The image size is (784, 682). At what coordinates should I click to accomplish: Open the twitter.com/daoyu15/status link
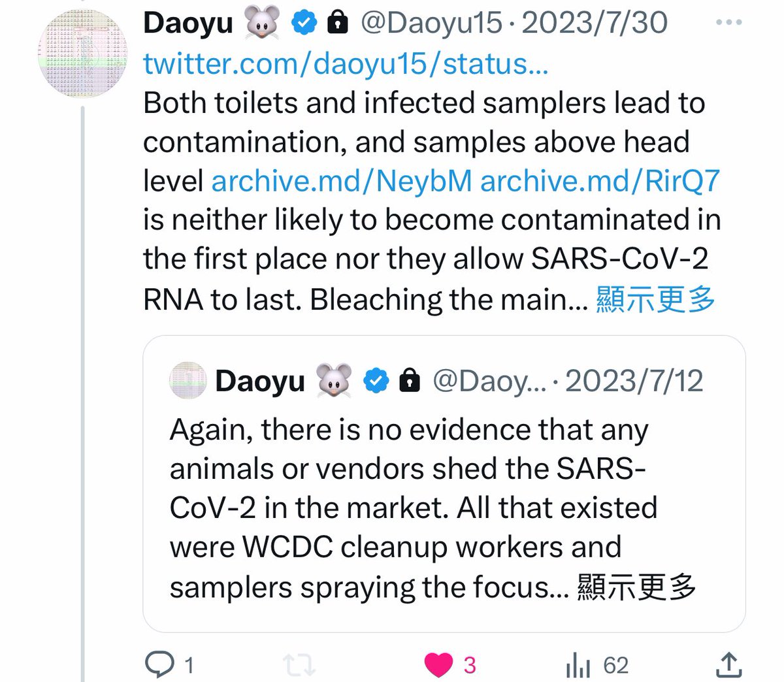tap(346, 64)
